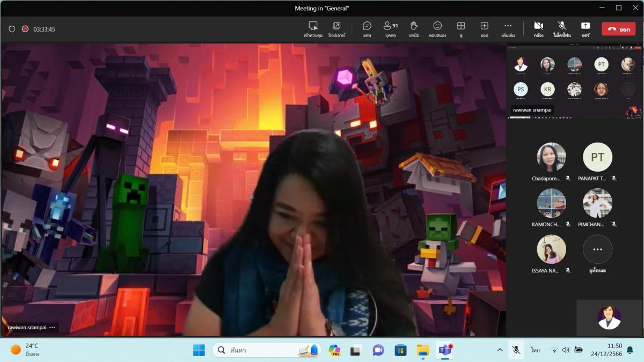Image resolution: width=644 pixels, height=362 pixels.
Task: Open Task View on the taskbar
Action: (355, 350)
